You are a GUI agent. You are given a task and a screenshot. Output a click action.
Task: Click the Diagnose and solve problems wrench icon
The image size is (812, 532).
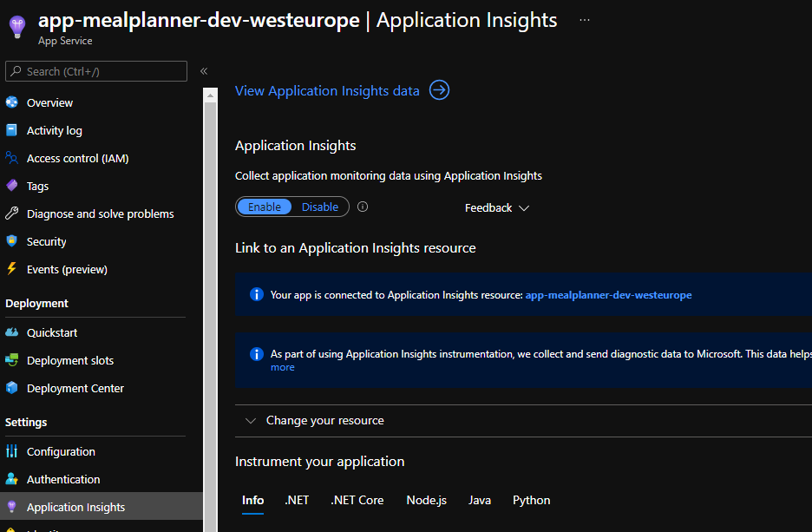point(11,213)
